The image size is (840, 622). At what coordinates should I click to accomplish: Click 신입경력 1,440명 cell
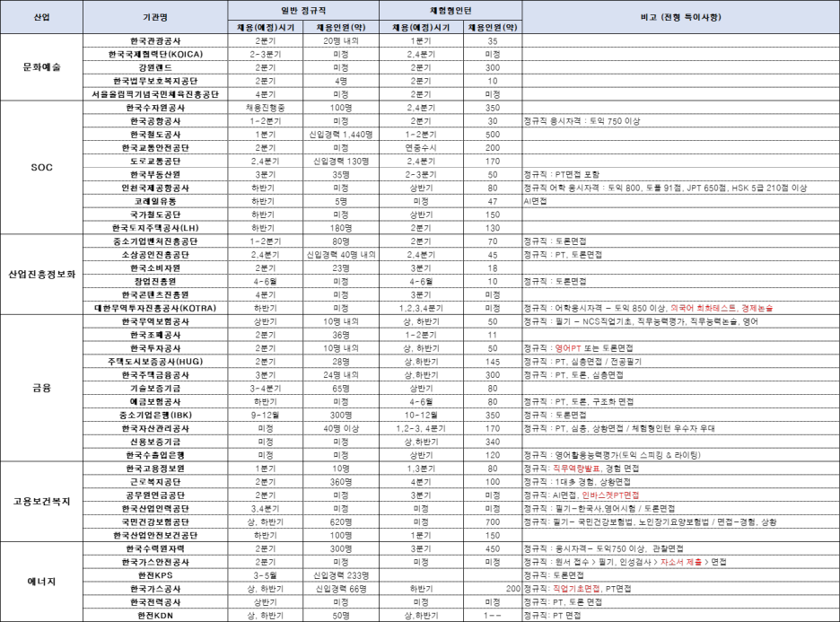pyautogui.click(x=341, y=135)
